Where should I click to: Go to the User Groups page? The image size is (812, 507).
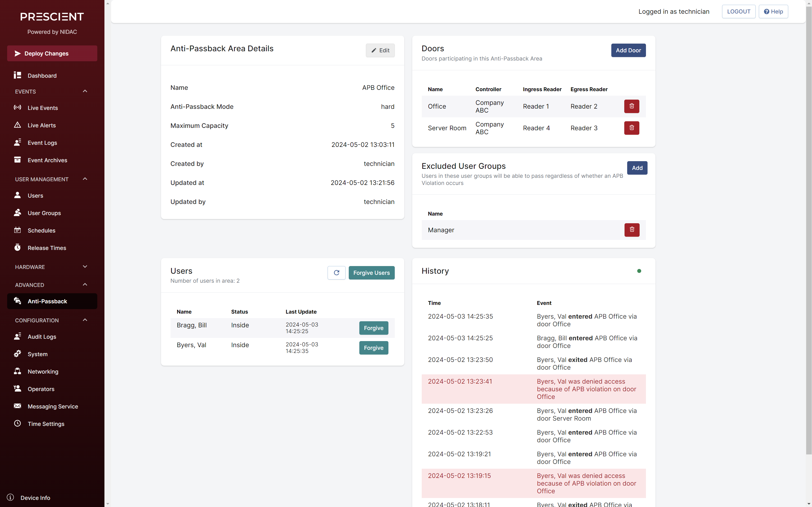tap(44, 213)
